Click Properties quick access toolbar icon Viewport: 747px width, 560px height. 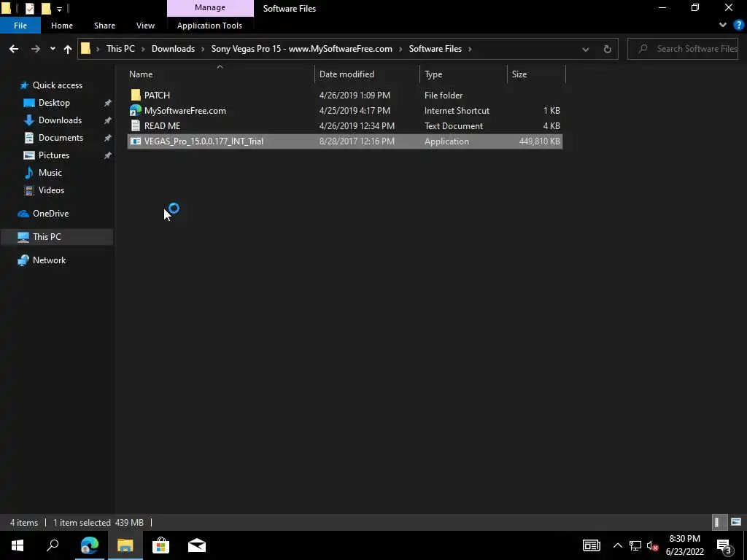tap(29, 8)
